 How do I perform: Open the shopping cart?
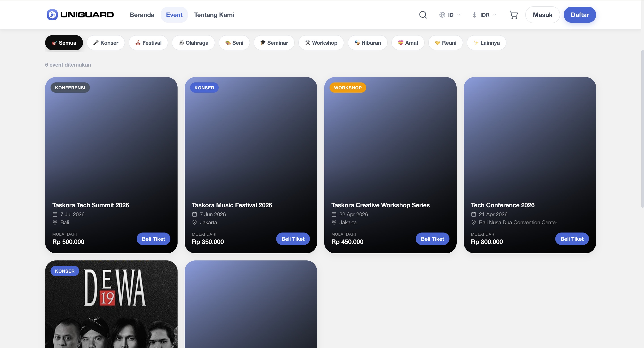514,15
